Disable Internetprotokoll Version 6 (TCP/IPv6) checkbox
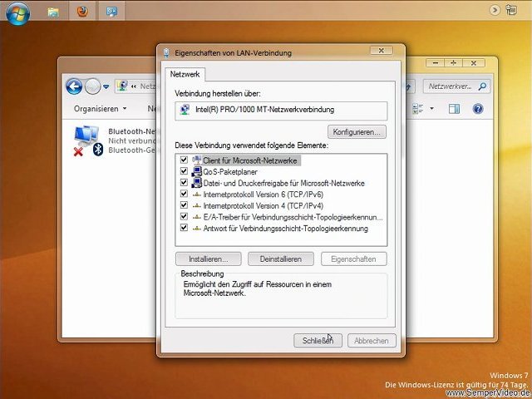This screenshot has width=532, height=399. [x=183, y=194]
